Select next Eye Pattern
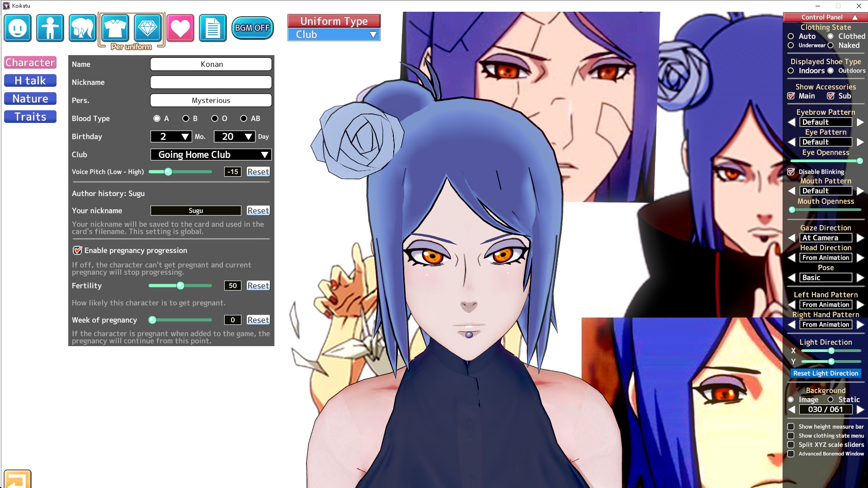The width and height of the screenshot is (868, 488). coord(860,142)
